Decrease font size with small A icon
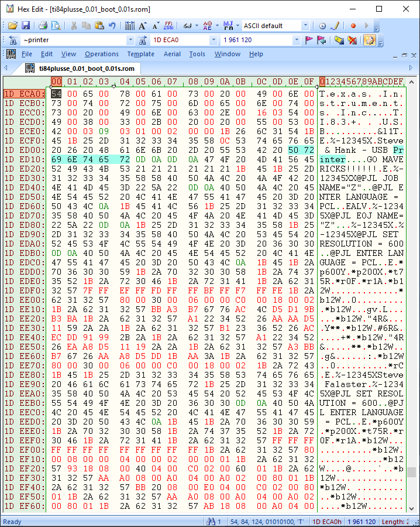 pyautogui.click(x=155, y=26)
